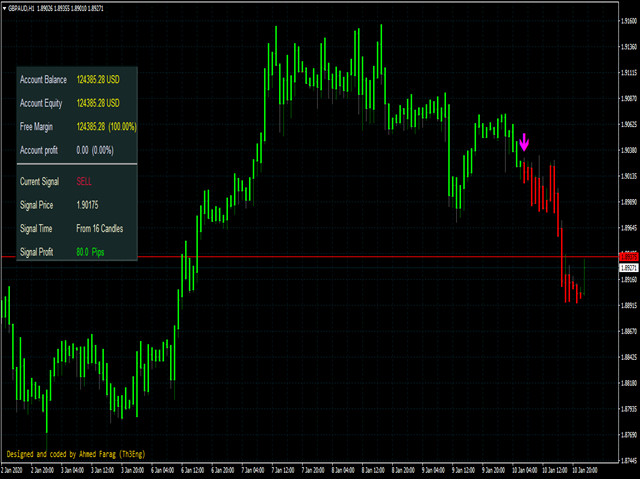Click the red price tag on the axis

coord(628,257)
